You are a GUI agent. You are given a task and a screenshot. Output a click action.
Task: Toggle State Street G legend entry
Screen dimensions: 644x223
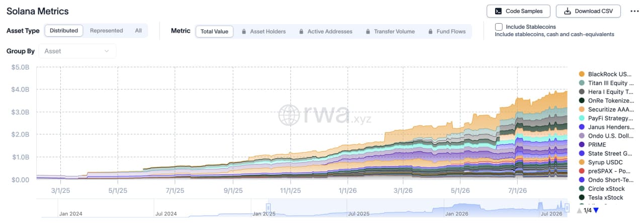pos(606,153)
